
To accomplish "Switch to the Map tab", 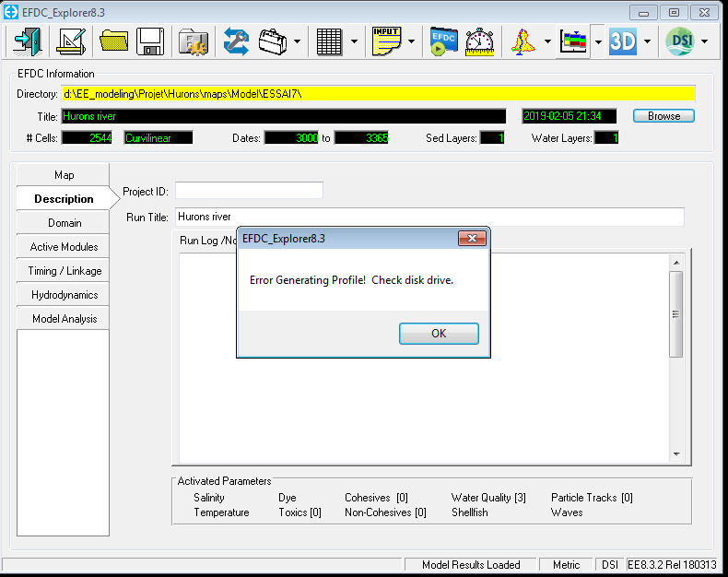I will 64,175.
